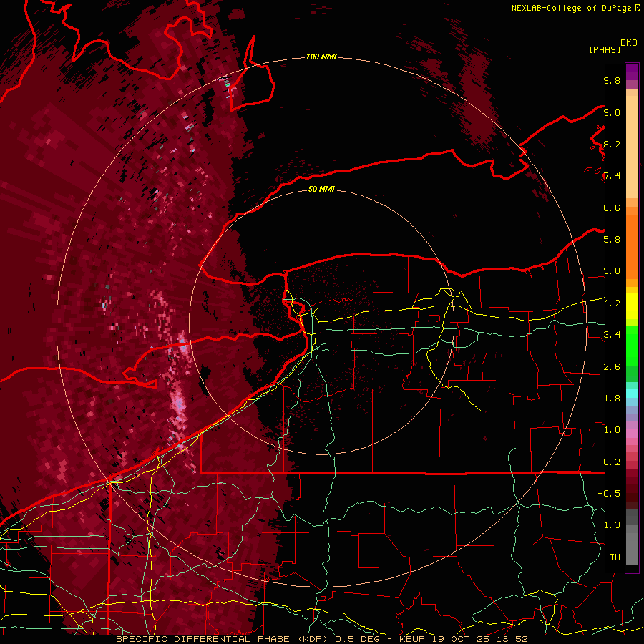Image resolution: width=644 pixels, height=644 pixels.
Task: Click the 0.2 value on the color scale
Action: pyautogui.click(x=612, y=462)
